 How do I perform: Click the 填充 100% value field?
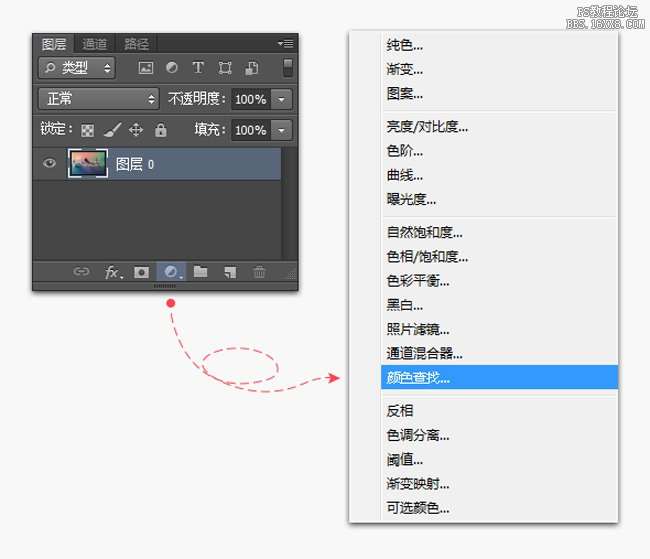click(251, 131)
